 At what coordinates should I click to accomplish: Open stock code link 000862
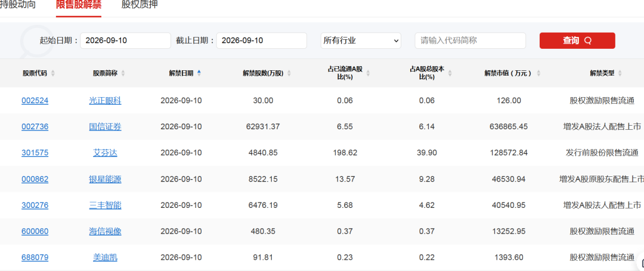[35, 179]
